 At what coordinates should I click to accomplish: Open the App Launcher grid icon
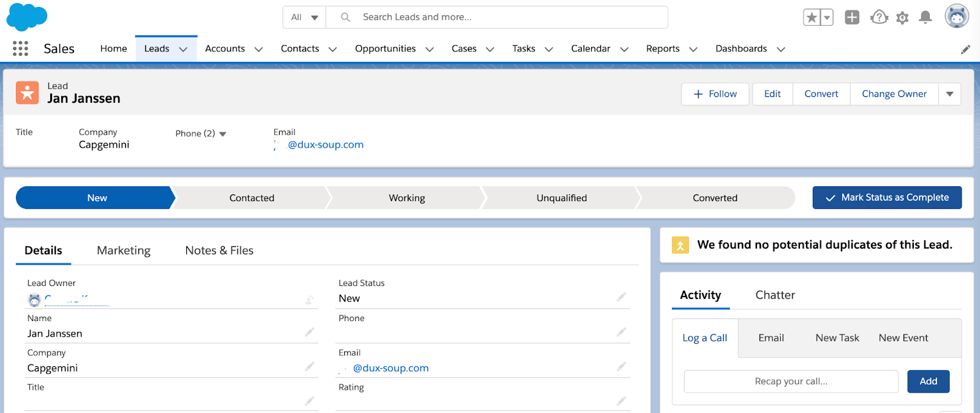[20, 48]
